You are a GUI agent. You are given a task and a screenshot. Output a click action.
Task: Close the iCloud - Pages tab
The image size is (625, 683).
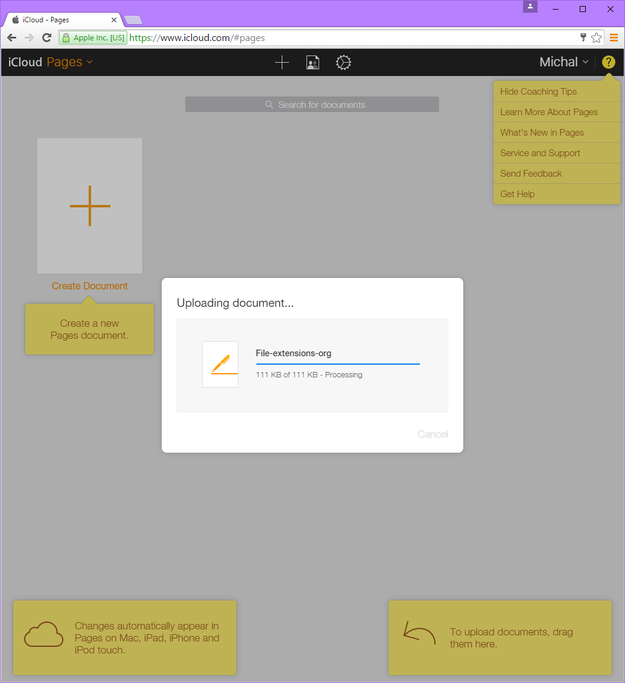click(114, 20)
